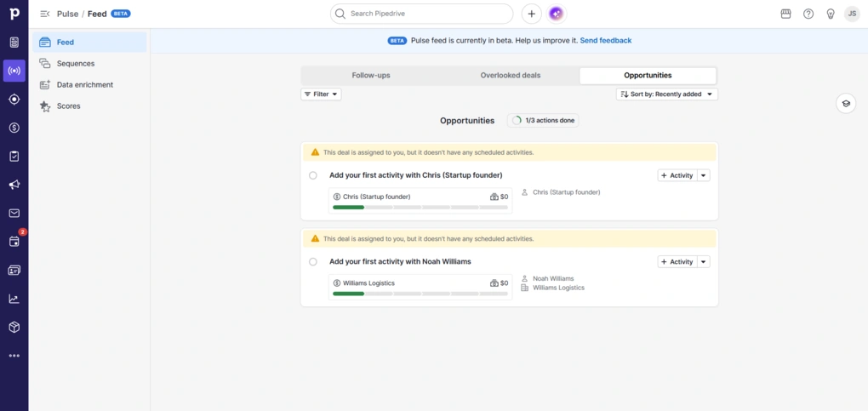Click Williams Logistics deal stage progress bar
The height and width of the screenshot is (411, 868).
click(x=420, y=294)
